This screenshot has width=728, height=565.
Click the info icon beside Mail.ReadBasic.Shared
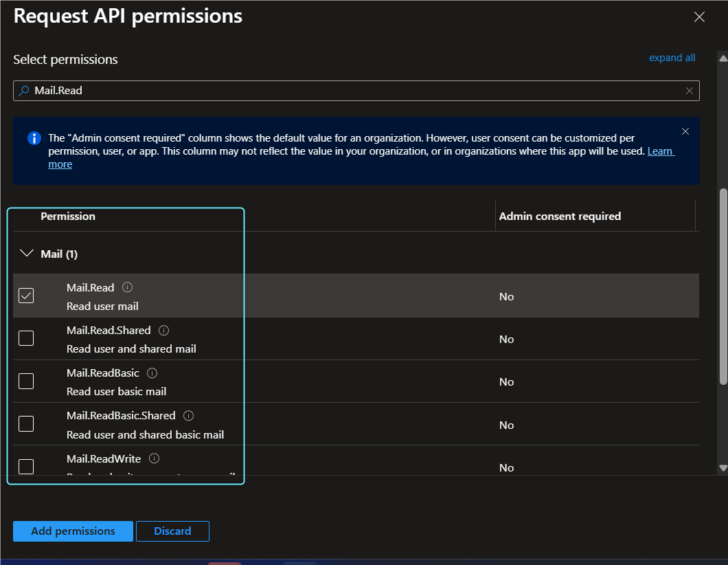click(x=188, y=415)
